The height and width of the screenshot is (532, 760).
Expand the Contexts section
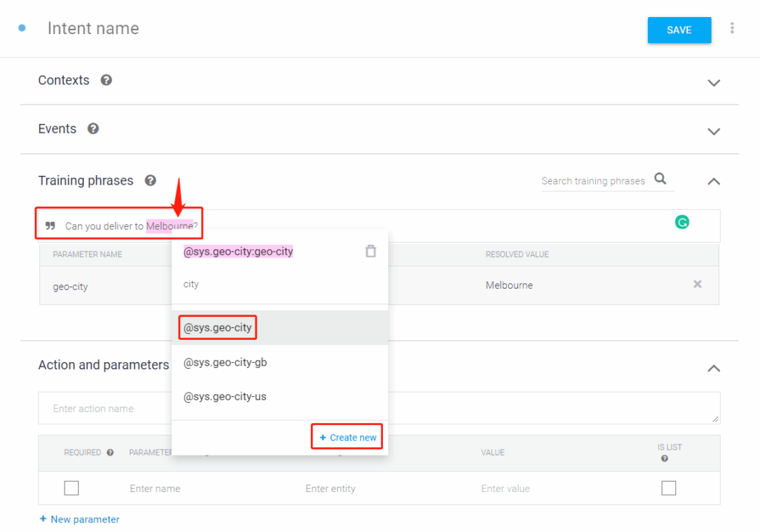(x=713, y=82)
